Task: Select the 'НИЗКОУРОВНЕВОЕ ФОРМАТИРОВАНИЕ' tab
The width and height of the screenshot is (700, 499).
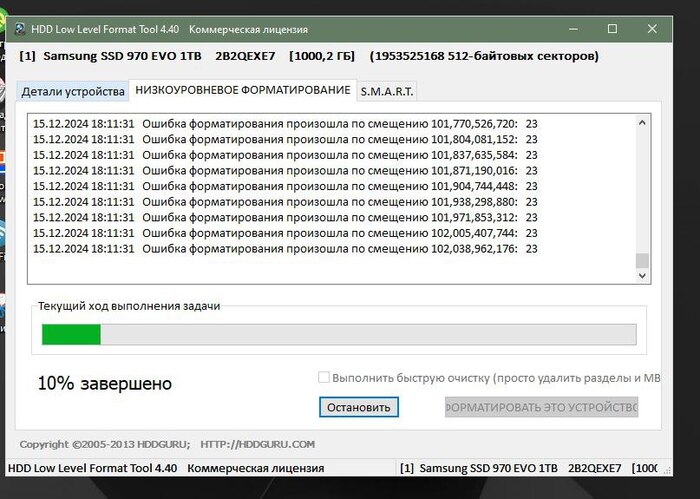Action: (x=242, y=91)
